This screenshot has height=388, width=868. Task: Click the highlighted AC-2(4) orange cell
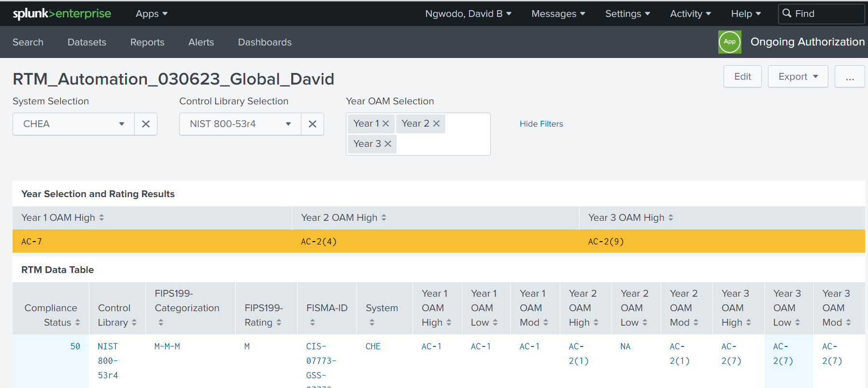pyautogui.click(x=319, y=242)
